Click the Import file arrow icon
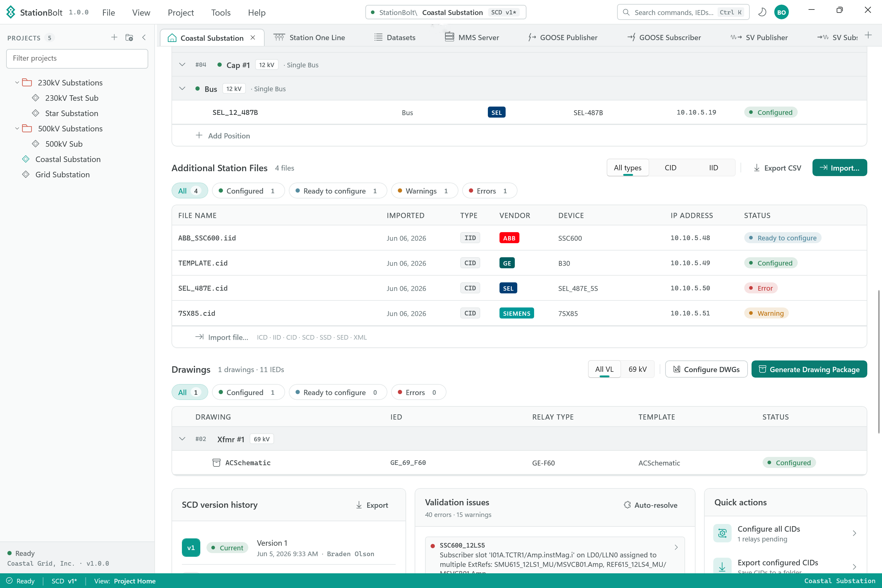 199,337
